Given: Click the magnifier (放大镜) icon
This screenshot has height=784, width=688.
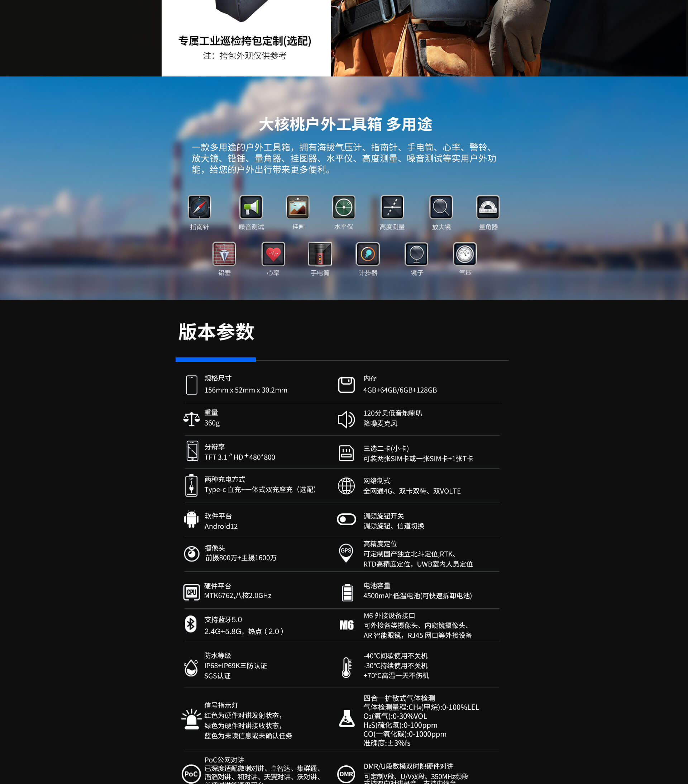Looking at the screenshot, I should point(441,207).
